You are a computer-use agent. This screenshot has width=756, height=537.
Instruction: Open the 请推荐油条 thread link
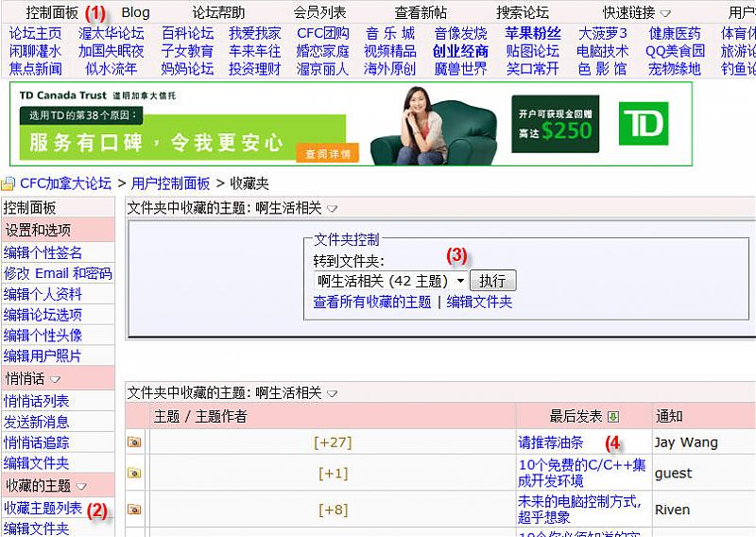(551, 442)
